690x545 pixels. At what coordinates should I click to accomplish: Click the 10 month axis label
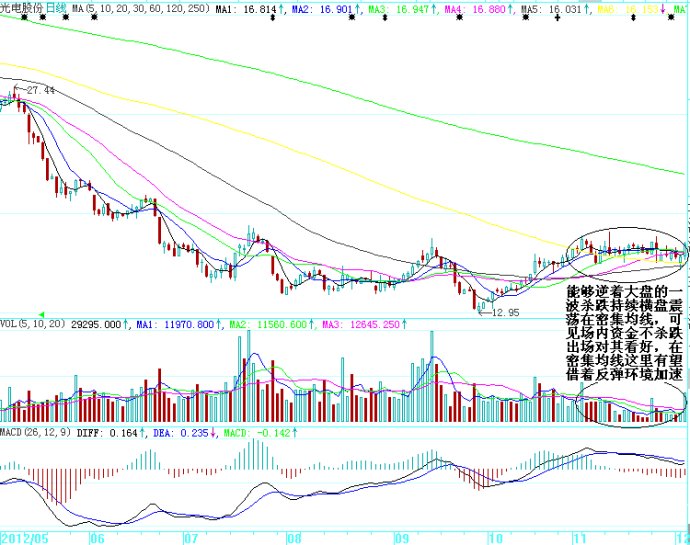click(495, 538)
